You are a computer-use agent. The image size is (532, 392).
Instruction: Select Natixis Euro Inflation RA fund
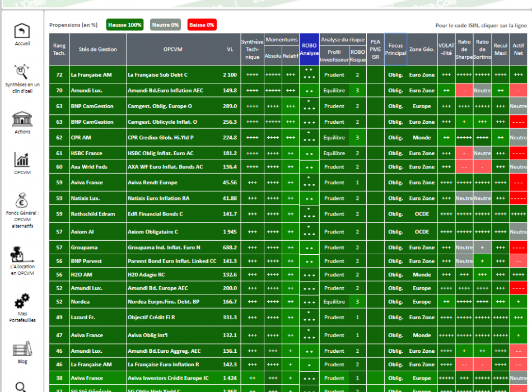pos(158,198)
